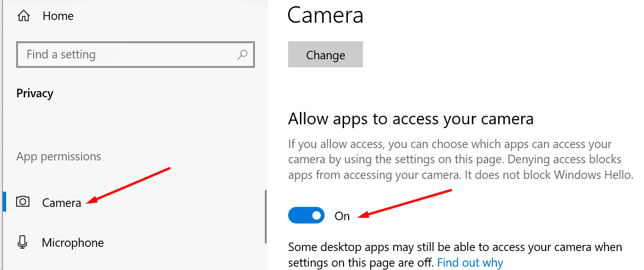Click the Privacy section heading

pos(35,93)
